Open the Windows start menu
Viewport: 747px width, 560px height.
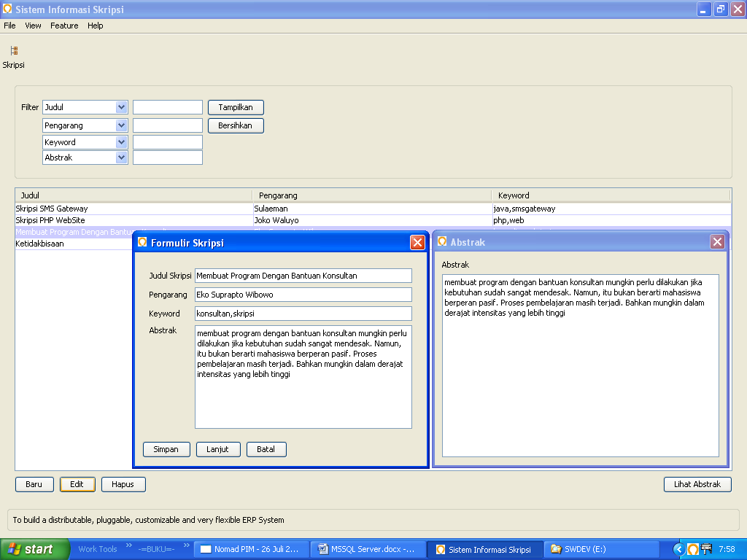(x=35, y=549)
